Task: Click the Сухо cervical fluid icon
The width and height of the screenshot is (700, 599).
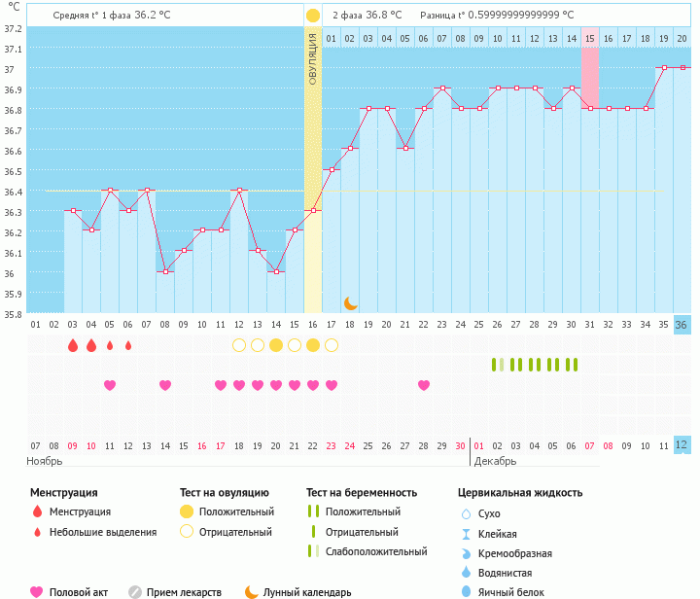Action: [x=466, y=513]
